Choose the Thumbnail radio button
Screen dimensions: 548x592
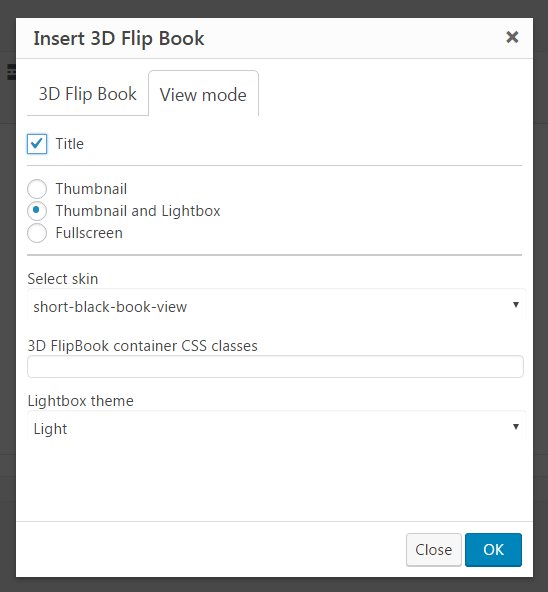click(37, 189)
